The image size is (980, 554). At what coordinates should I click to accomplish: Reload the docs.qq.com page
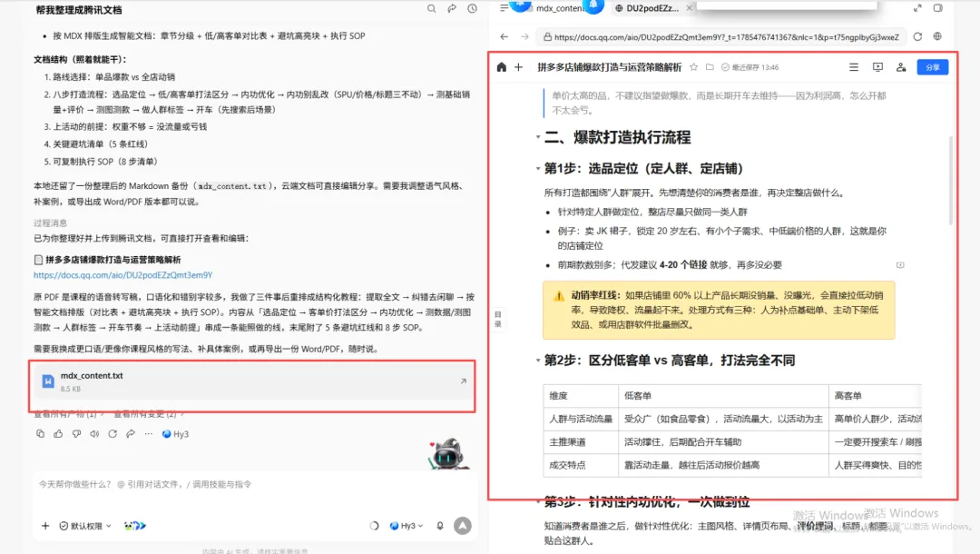[917, 37]
